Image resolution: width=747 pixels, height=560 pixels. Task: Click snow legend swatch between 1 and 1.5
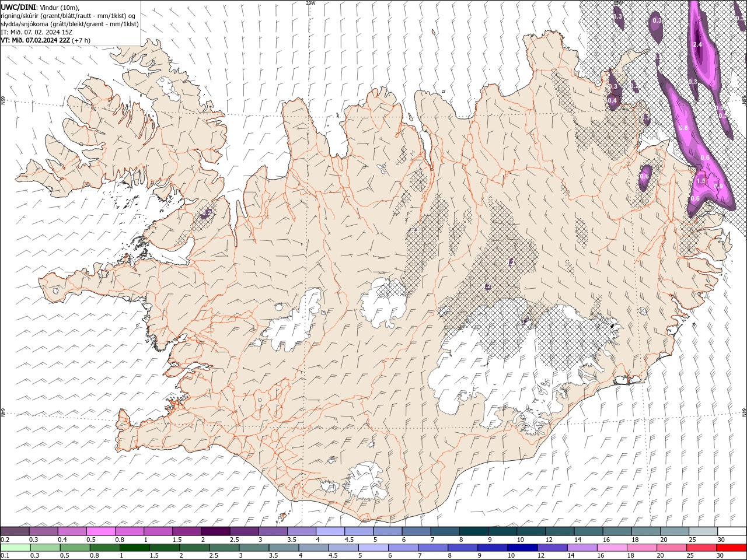158,531
